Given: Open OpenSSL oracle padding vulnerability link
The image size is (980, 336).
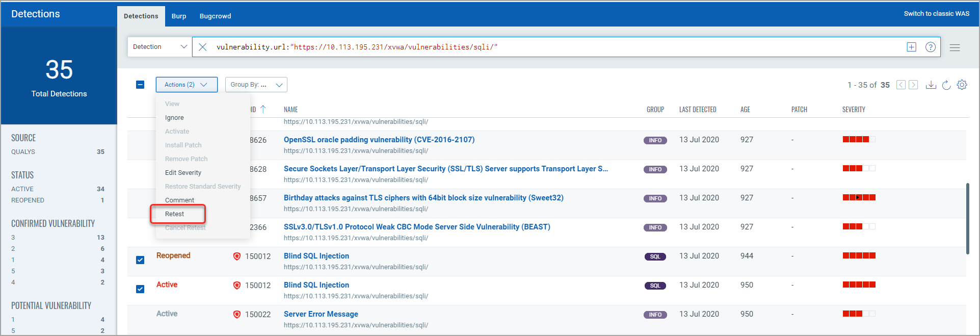Looking at the screenshot, I should coord(379,140).
